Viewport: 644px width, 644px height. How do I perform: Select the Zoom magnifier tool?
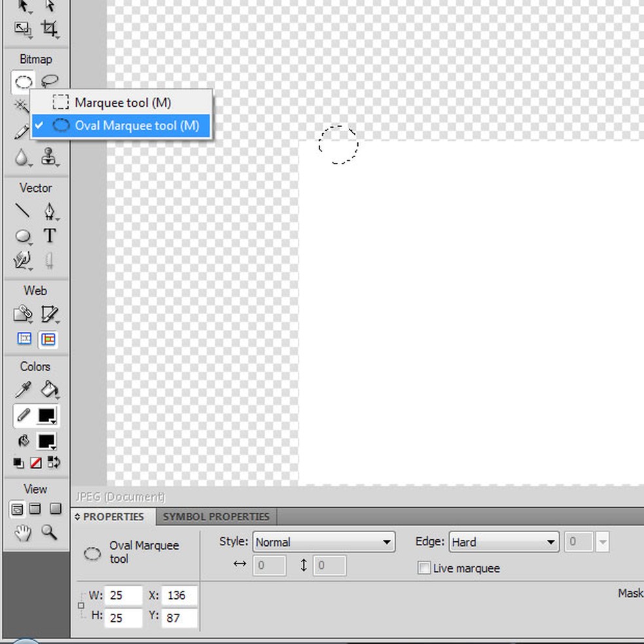49,532
